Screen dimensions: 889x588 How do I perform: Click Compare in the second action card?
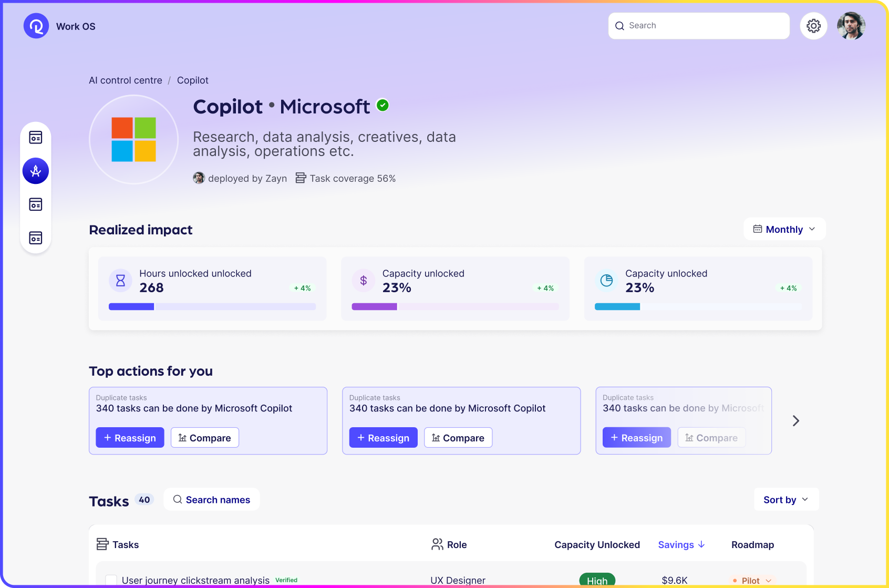pyautogui.click(x=458, y=438)
